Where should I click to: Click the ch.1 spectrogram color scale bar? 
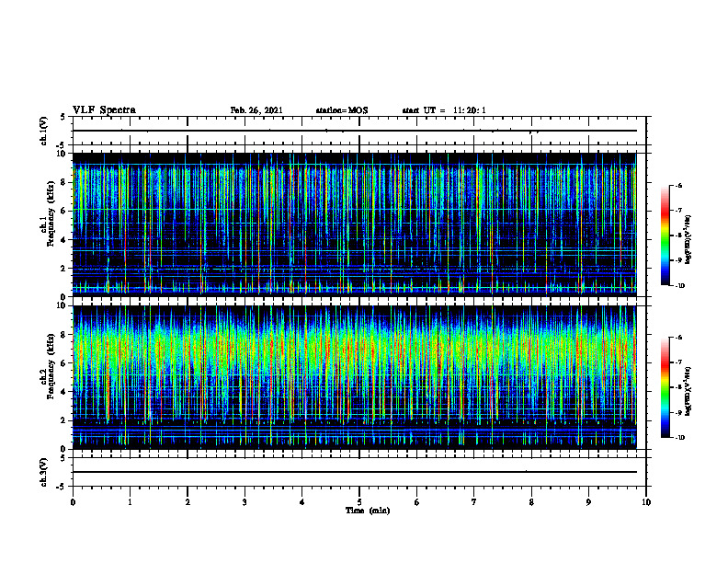[x=665, y=236]
